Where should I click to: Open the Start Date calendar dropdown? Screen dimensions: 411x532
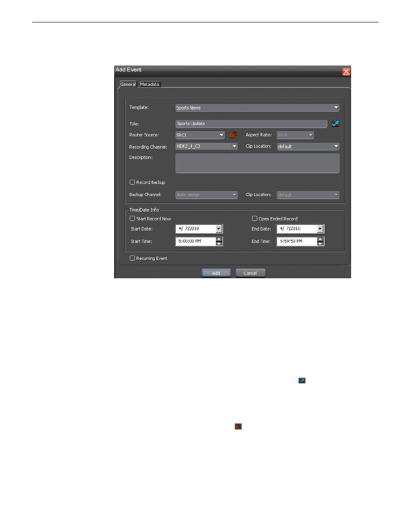click(x=219, y=229)
